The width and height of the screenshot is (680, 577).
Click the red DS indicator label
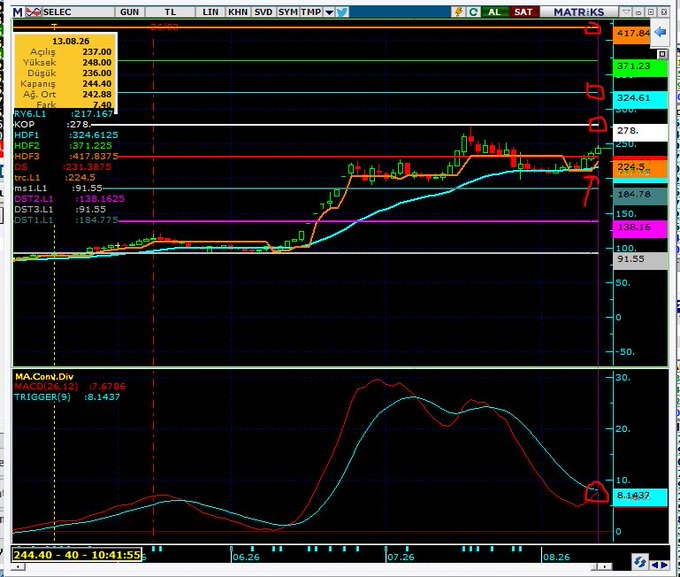(x=21, y=167)
